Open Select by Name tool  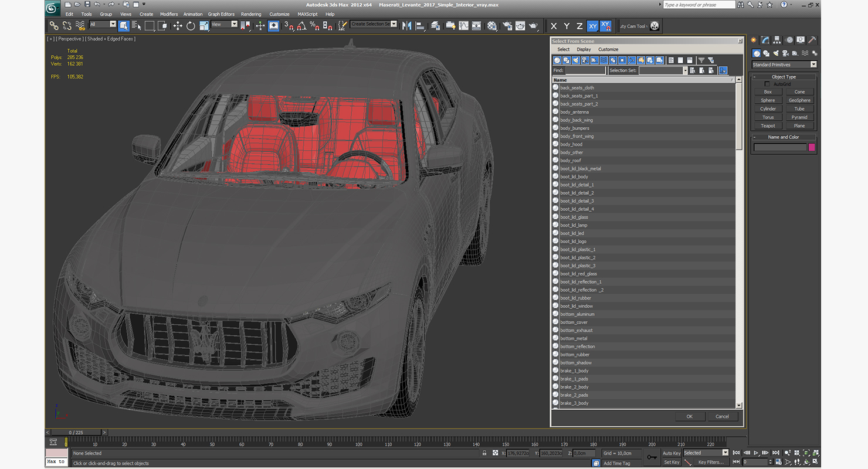[x=137, y=26]
